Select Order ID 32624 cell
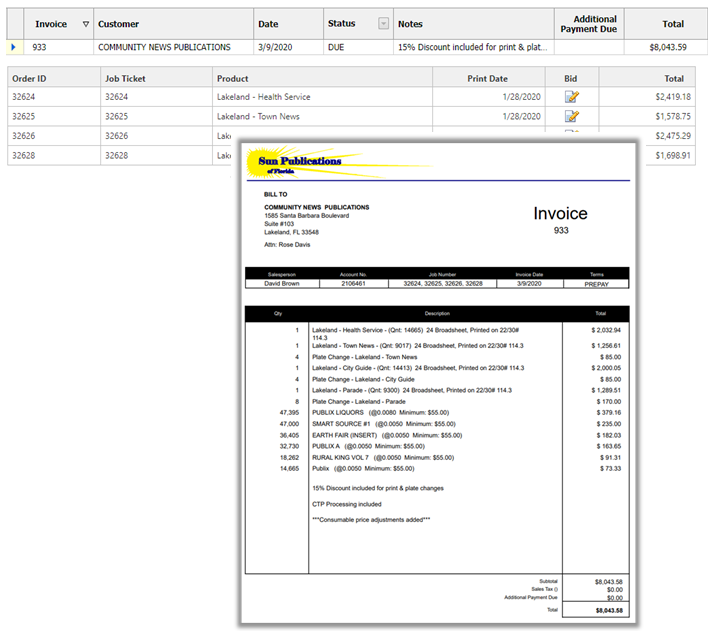The image size is (713, 636). 54,97
